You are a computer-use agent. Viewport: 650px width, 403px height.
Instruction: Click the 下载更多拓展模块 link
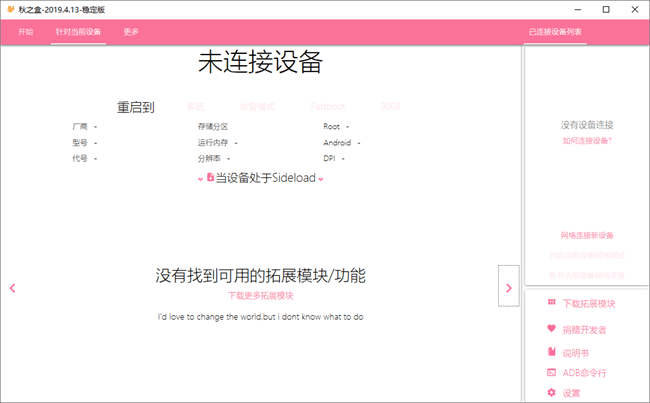(x=260, y=296)
